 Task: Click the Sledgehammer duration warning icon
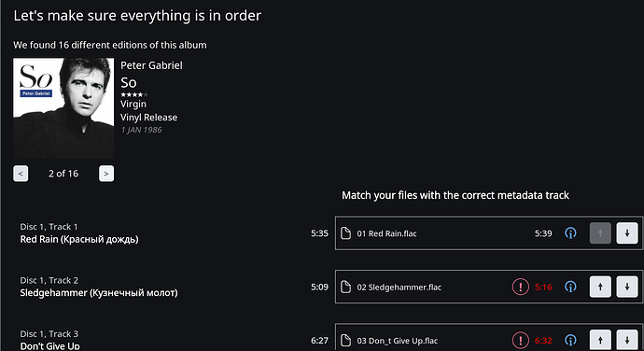coord(521,287)
